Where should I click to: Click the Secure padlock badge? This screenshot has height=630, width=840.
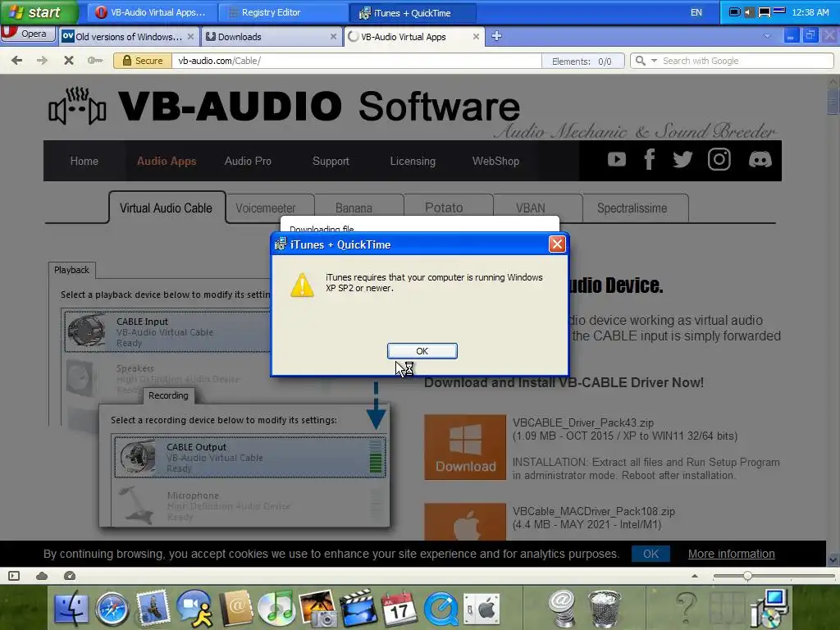143,61
